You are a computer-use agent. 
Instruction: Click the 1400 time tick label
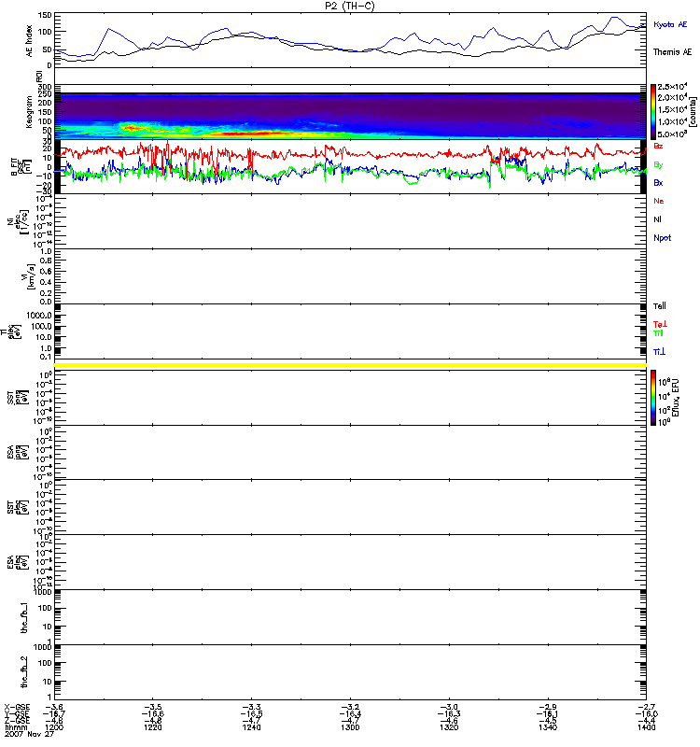pyautogui.click(x=647, y=727)
